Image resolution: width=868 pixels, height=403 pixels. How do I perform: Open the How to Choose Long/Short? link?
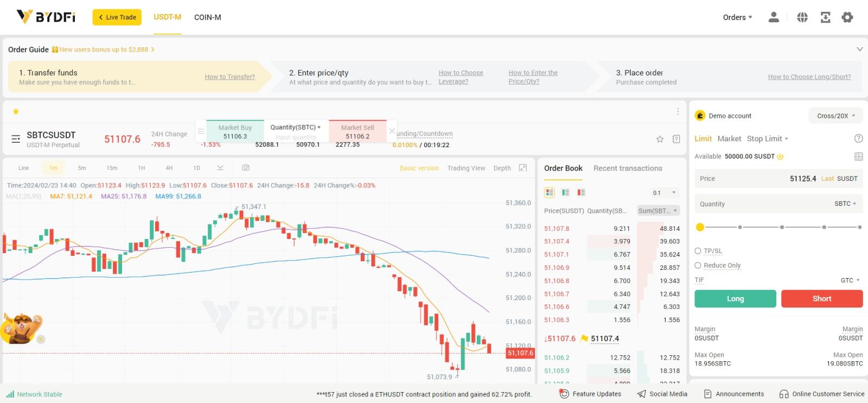tap(809, 77)
